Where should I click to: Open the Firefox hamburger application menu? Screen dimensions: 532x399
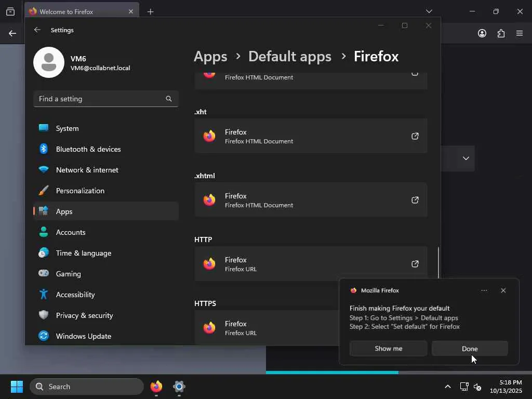520,33
